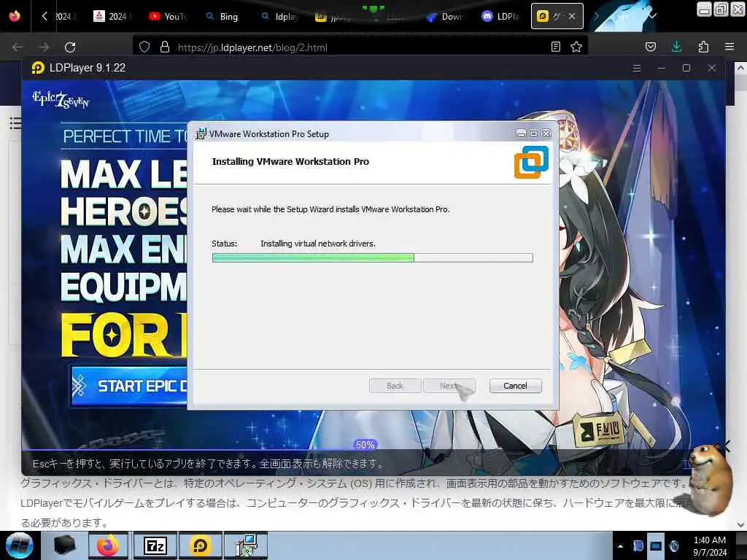Image resolution: width=747 pixels, height=560 pixels.
Task: Open the taskbar clock showing 1:40 AM
Action: click(709, 546)
